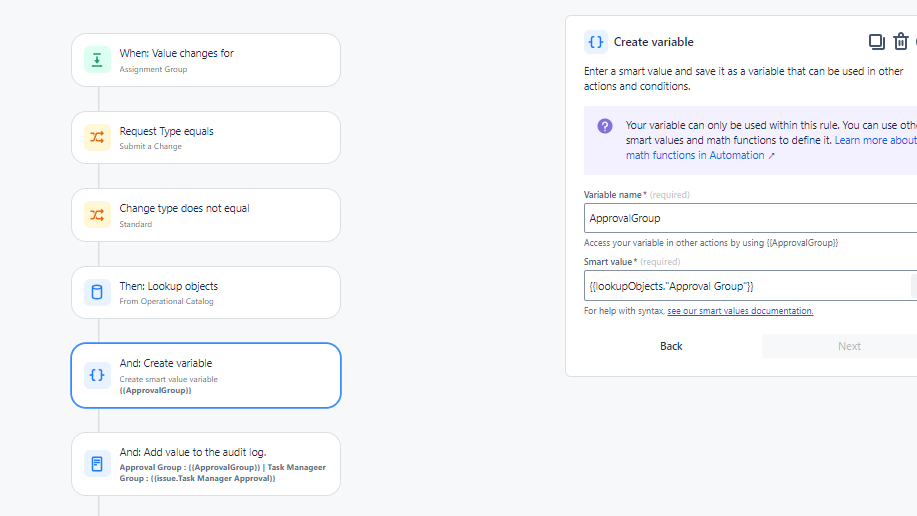Click the Change type condition shuffle icon
The image size is (917, 516).
click(x=97, y=215)
